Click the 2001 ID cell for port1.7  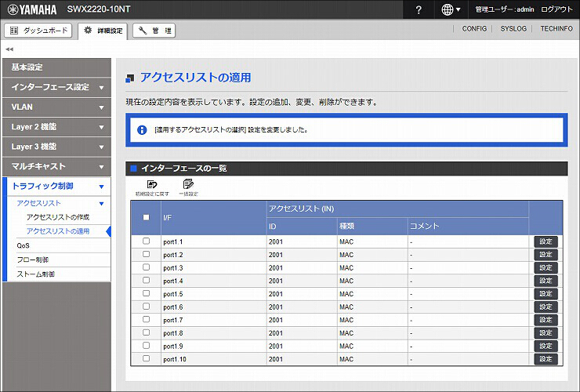coord(302,320)
